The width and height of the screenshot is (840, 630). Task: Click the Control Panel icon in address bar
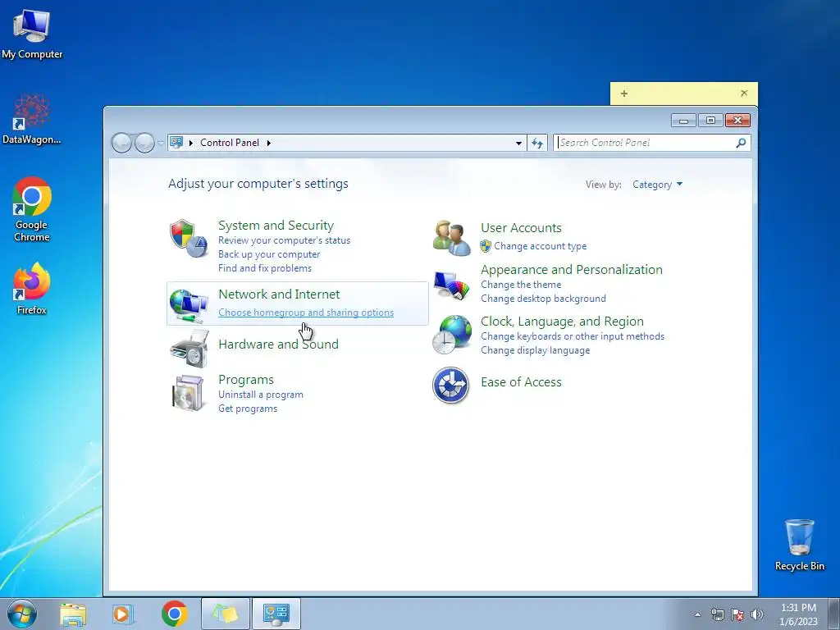(176, 143)
